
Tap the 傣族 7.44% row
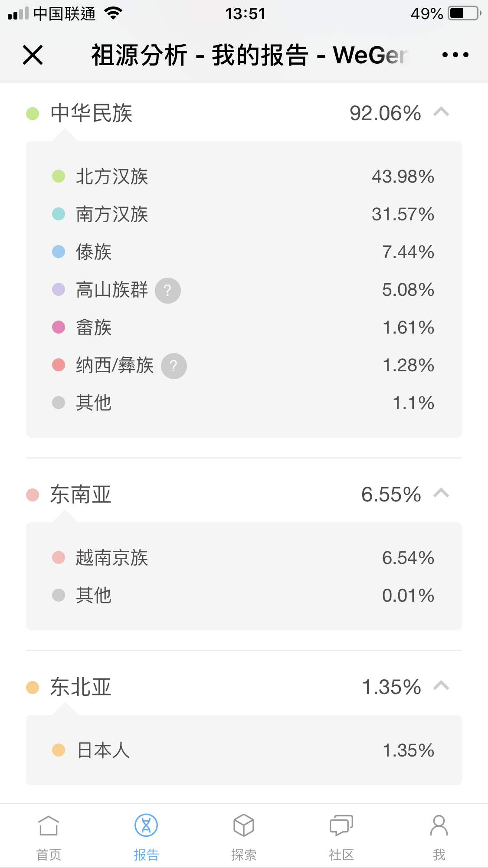pyautogui.click(x=244, y=252)
